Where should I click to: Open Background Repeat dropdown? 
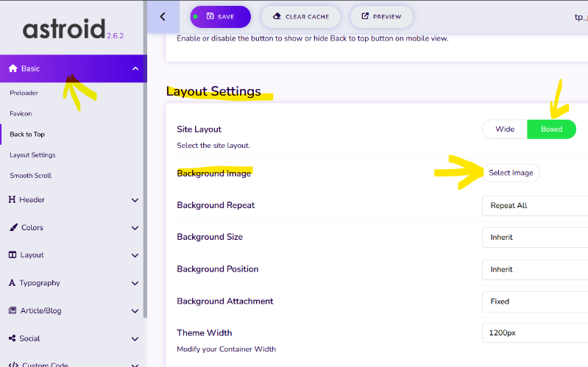click(x=535, y=205)
